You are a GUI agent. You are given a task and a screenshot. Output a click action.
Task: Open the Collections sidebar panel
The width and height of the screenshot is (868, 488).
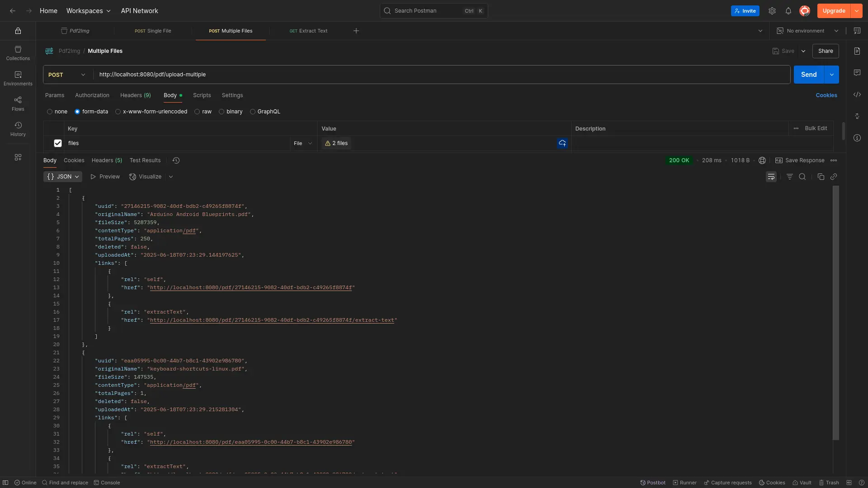click(x=18, y=53)
